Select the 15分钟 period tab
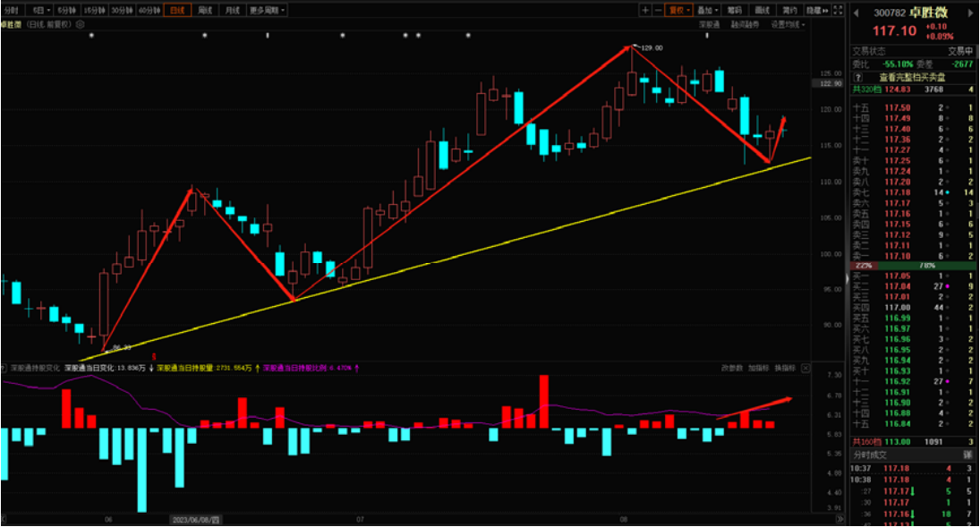The height and width of the screenshot is (527, 980). click(94, 10)
